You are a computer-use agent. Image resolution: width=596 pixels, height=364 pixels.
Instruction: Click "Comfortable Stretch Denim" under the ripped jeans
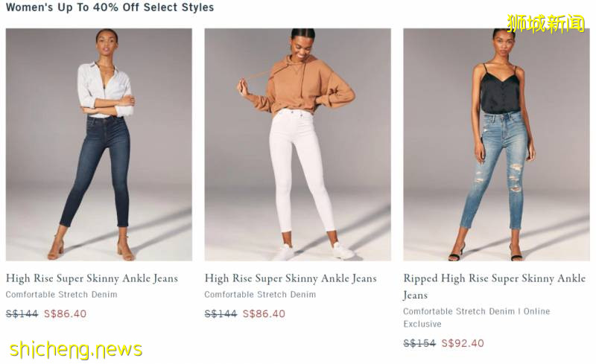[x=459, y=311]
